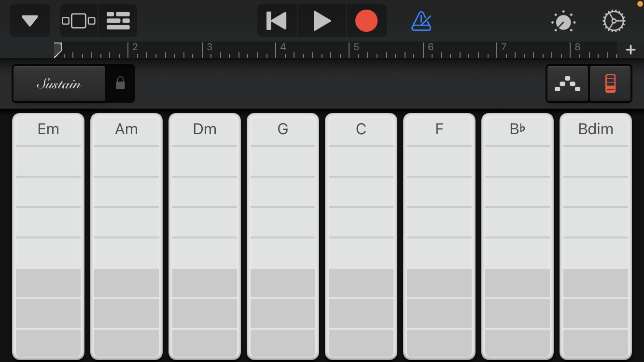The image size is (644, 362).
Task: Open the song settings gear
Action: point(614,21)
